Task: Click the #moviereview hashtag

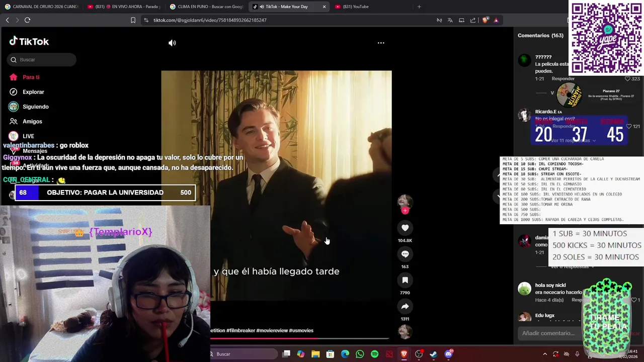Action: pos(272,330)
